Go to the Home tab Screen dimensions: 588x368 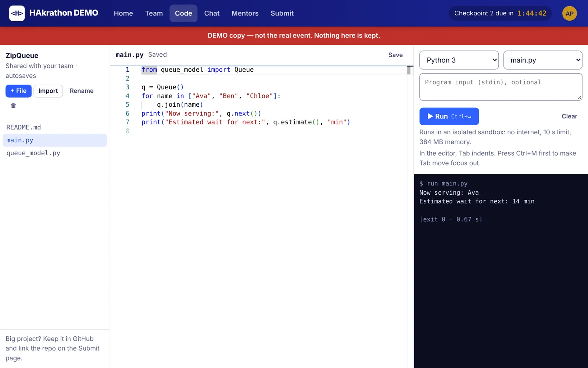coord(123,13)
